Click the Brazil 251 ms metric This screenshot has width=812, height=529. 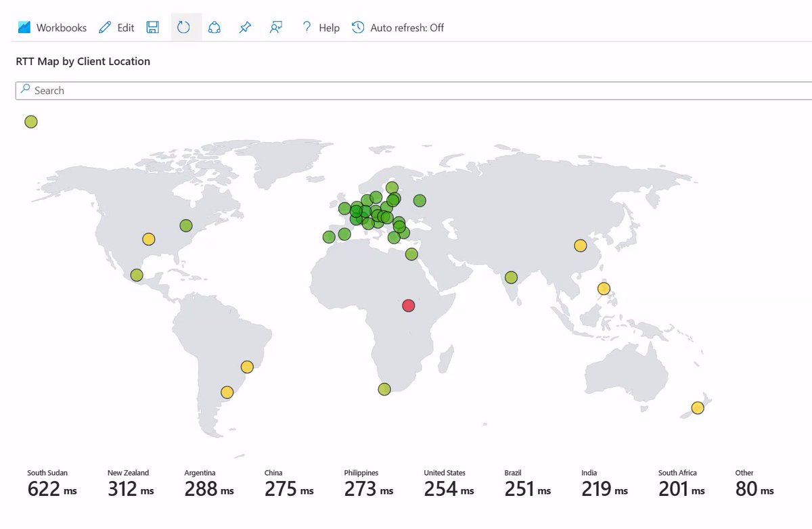[528, 484]
